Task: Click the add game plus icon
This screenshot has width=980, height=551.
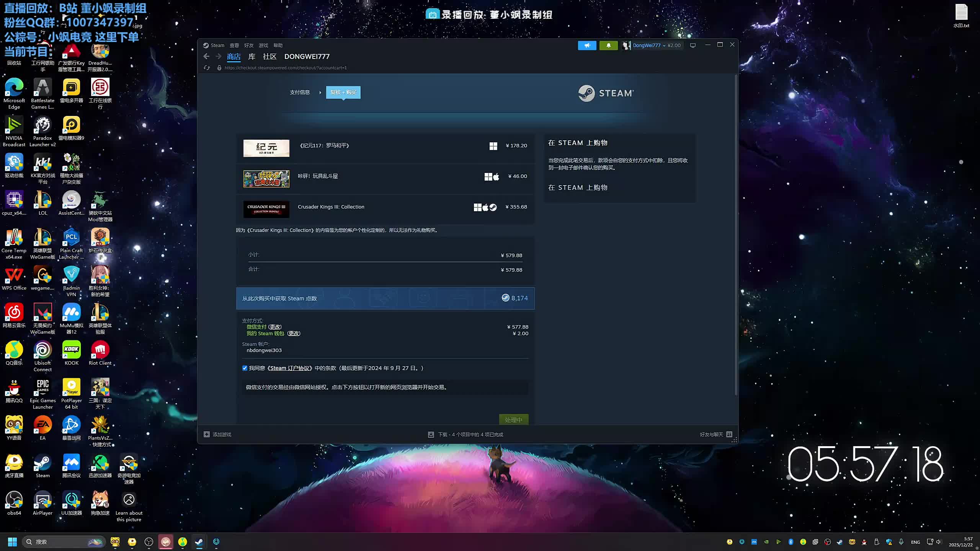Action: 207,434
